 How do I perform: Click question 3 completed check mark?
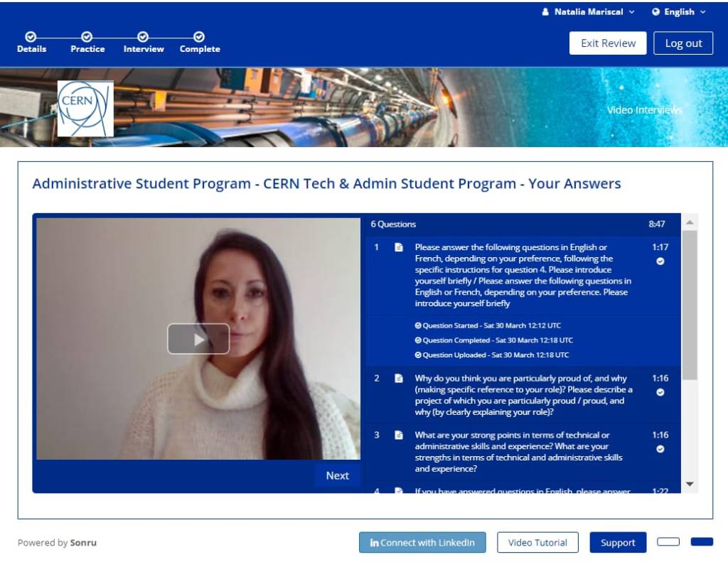[660, 449]
